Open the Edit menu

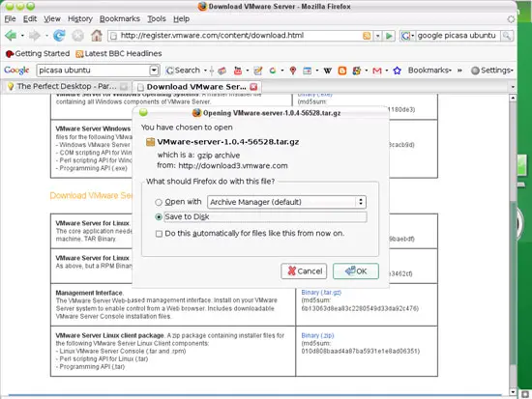click(x=30, y=19)
